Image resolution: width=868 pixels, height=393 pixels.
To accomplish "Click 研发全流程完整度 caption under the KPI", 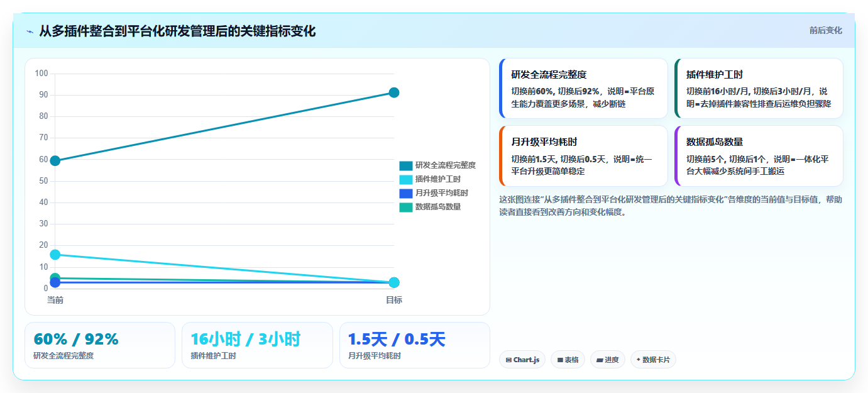I will point(63,356).
